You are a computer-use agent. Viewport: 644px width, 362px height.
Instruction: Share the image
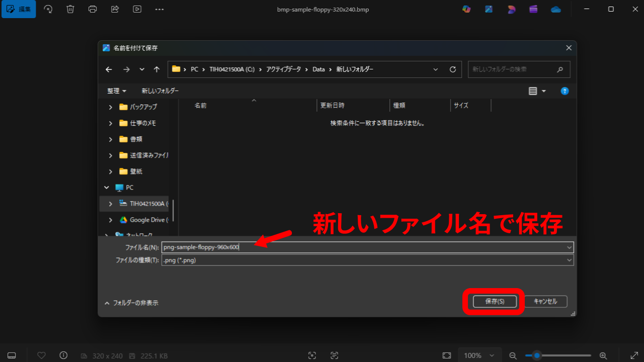click(x=115, y=9)
